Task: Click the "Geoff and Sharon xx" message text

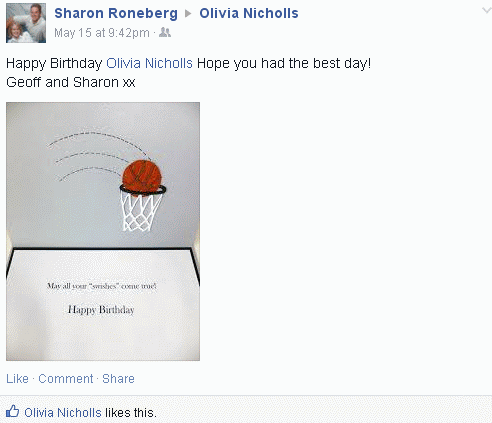Action: 71,82
